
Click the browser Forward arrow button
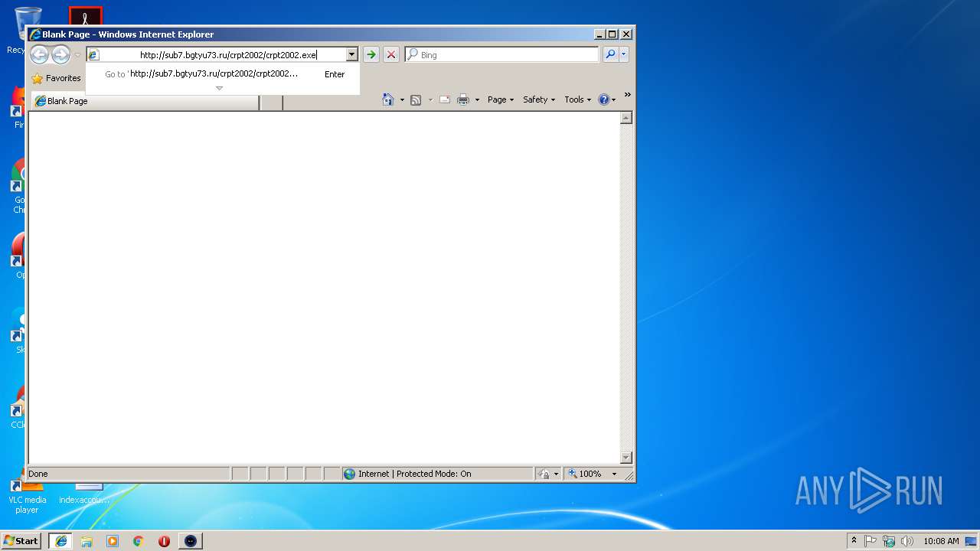[x=60, y=54]
